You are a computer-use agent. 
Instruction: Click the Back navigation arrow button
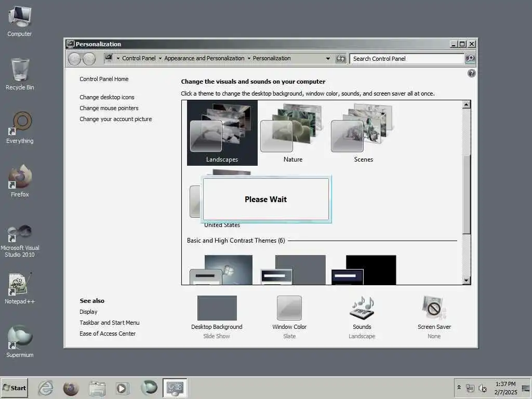[74, 59]
